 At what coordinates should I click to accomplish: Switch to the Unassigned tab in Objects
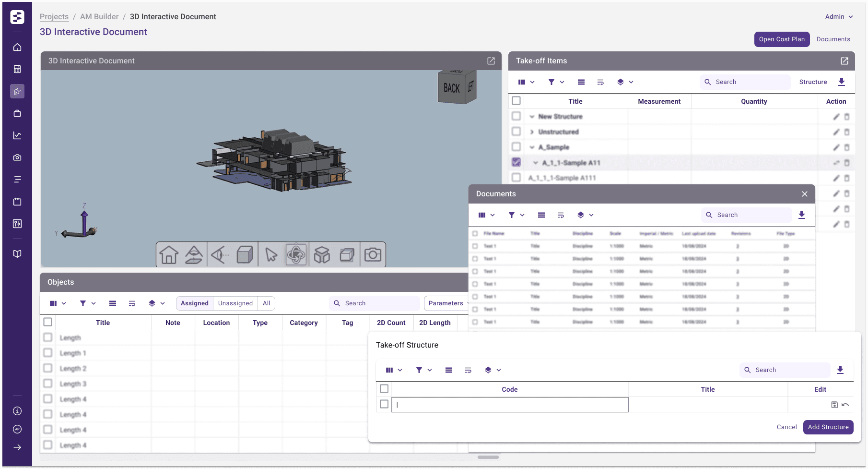pyautogui.click(x=235, y=303)
